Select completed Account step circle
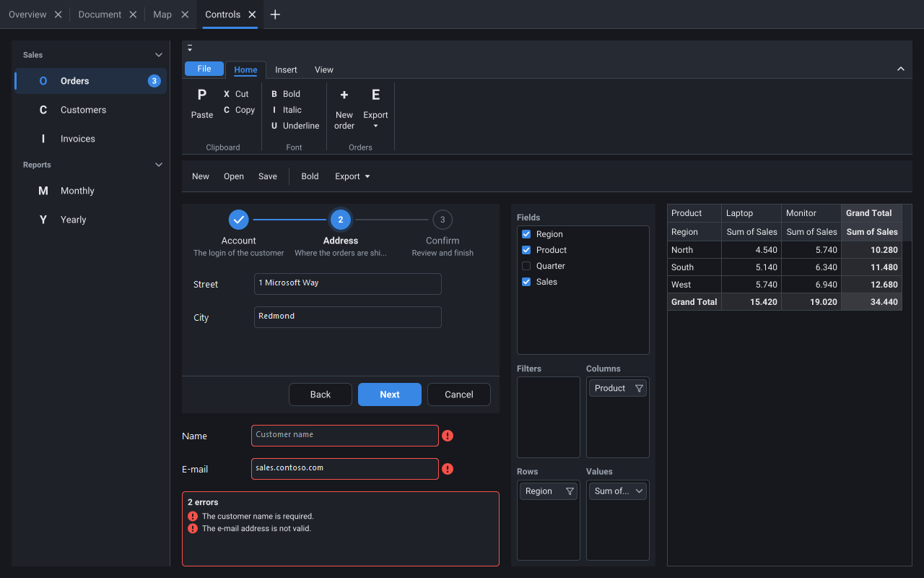The width and height of the screenshot is (924, 578). [238, 220]
